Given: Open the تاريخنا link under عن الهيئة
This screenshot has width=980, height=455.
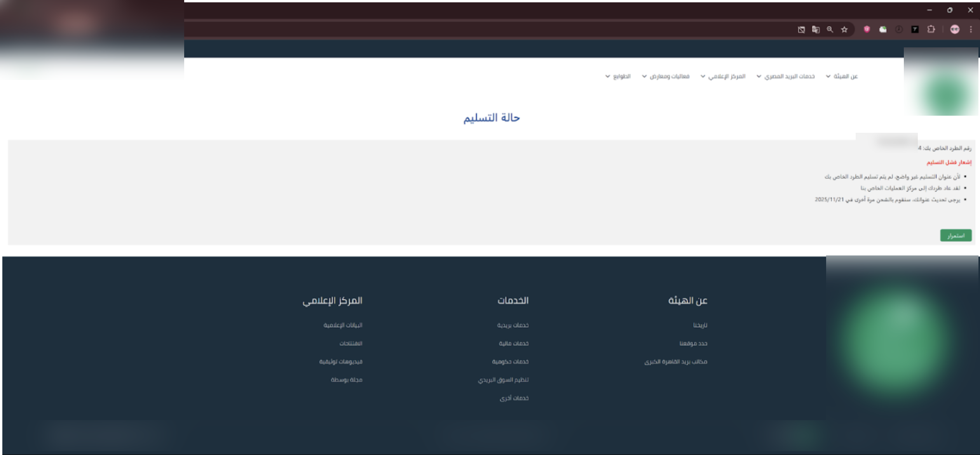Looking at the screenshot, I should click(x=701, y=325).
